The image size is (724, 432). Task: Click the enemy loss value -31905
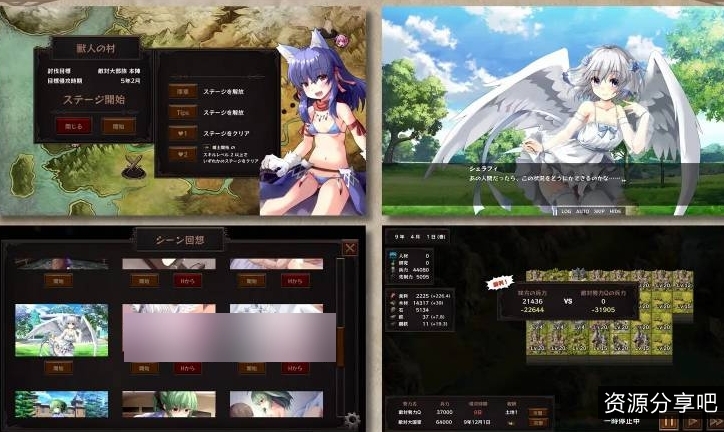coord(603,310)
